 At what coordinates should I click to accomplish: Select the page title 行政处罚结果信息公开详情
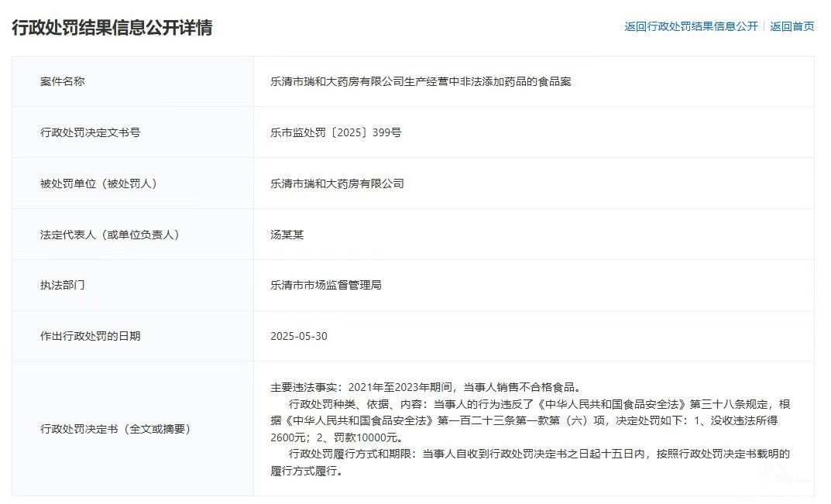pyautogui.click(x=112, y=28)
